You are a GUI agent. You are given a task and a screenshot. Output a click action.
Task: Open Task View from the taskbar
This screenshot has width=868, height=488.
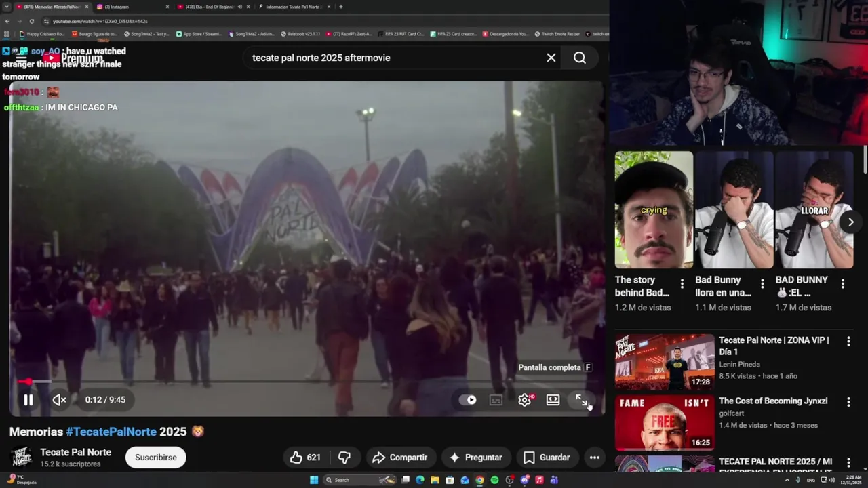405,480
